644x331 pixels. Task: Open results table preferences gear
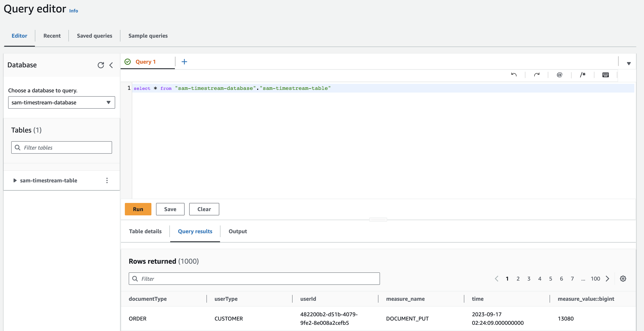[x=623, y=278]
